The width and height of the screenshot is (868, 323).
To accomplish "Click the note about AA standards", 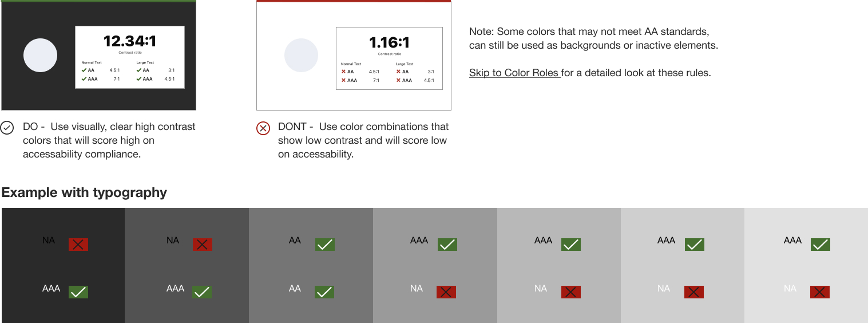I will coord(594,38).
